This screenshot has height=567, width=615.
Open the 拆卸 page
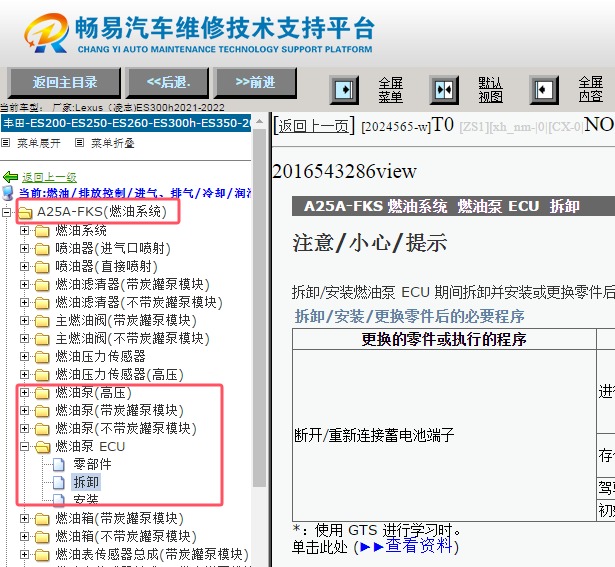[x=86, y=482]
